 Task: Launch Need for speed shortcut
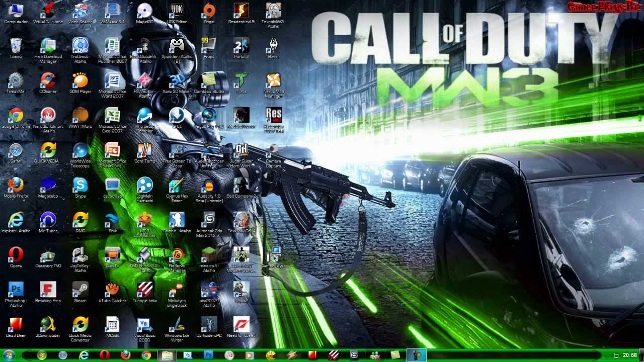(x=242, y=327)
